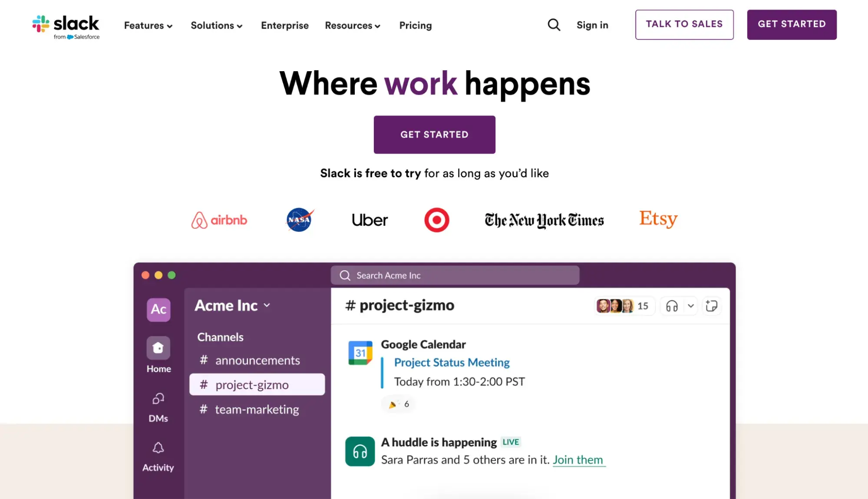
Task: Expand the Acme Inc workspace dropdown
Action: pyautogui.click(x=232, y=305)
